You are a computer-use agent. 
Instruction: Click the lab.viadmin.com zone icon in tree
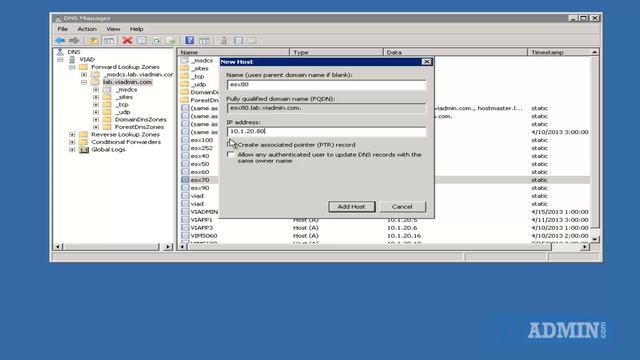(x=95, y=82)
